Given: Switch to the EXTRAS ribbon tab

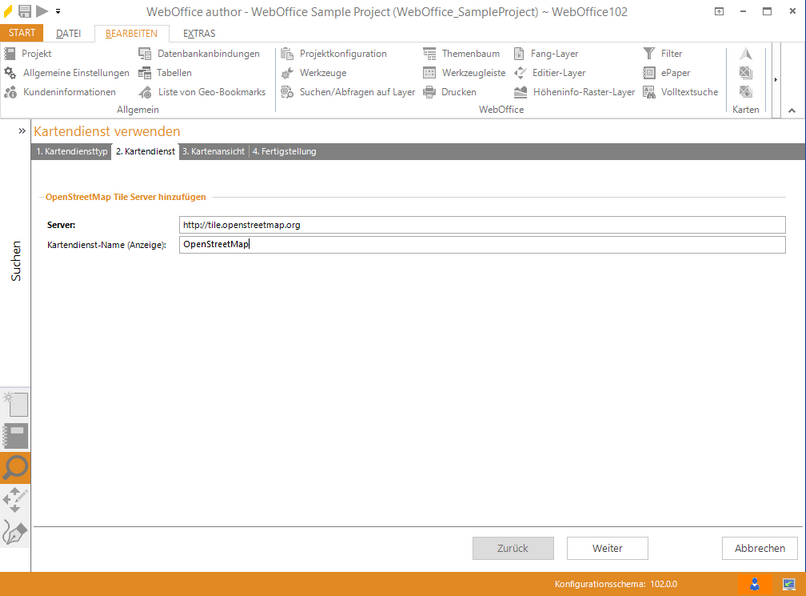Looking at the screenshot, I should (199, 33).
